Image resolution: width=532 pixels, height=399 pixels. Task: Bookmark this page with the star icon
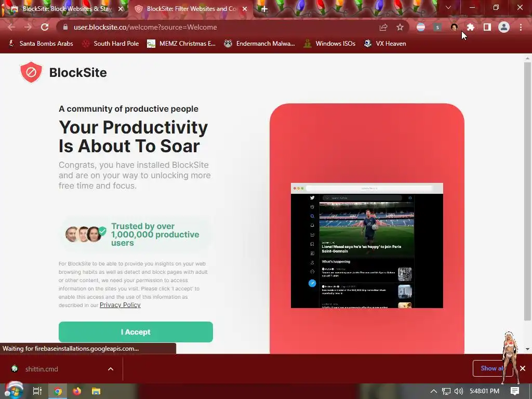400,27
